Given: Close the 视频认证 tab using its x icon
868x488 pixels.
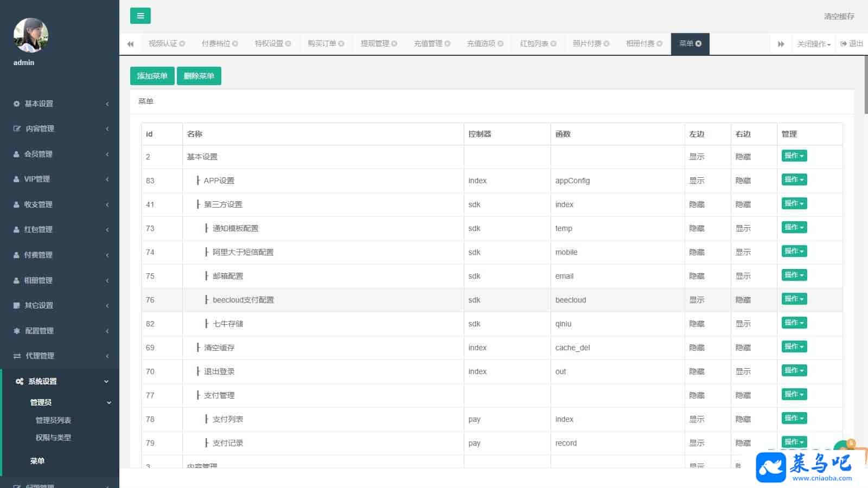Looking at the screenshot, I should point(182,44).
